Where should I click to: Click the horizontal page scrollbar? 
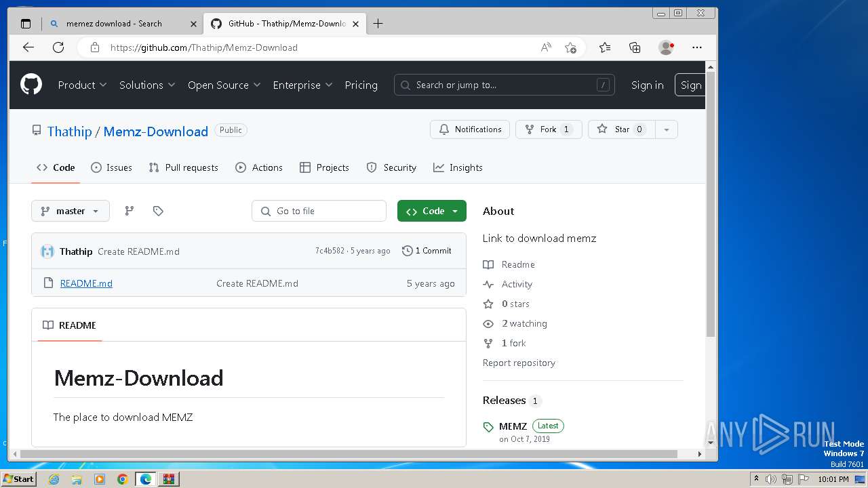pyautogui.click(x=349, y=454)
